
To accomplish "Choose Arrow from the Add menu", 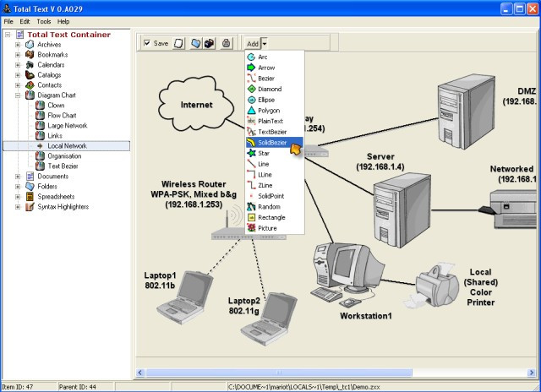I will 275,68.
